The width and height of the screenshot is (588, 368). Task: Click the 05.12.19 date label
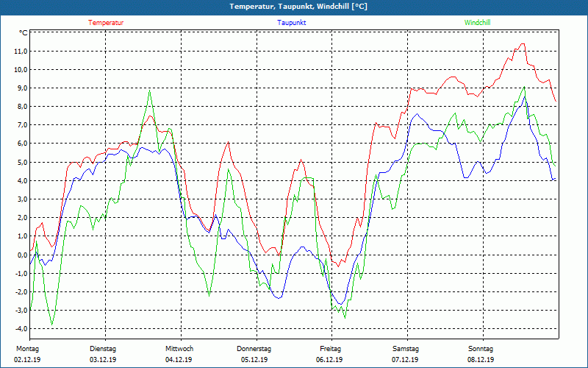(x=254, y=360)
